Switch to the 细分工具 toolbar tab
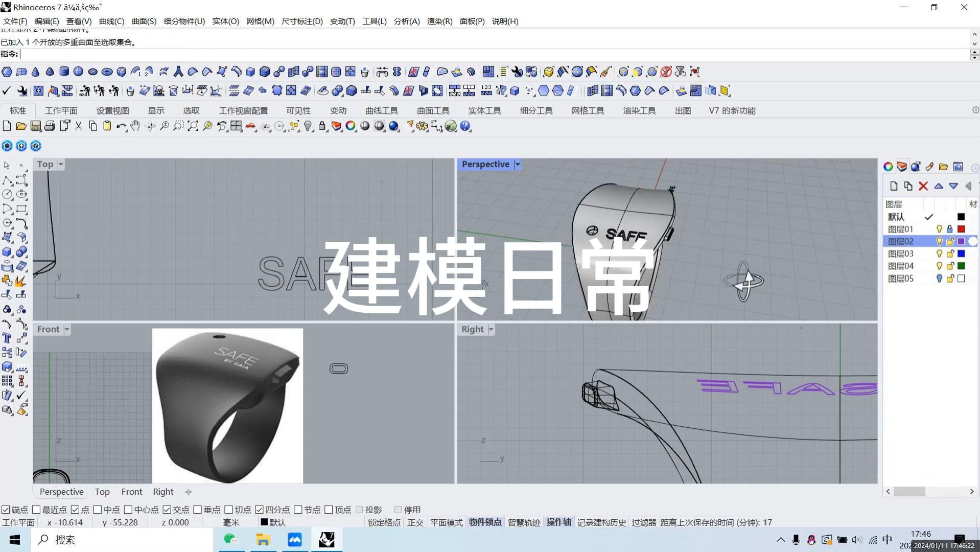980x552 pixels. [x=536, y=110]
